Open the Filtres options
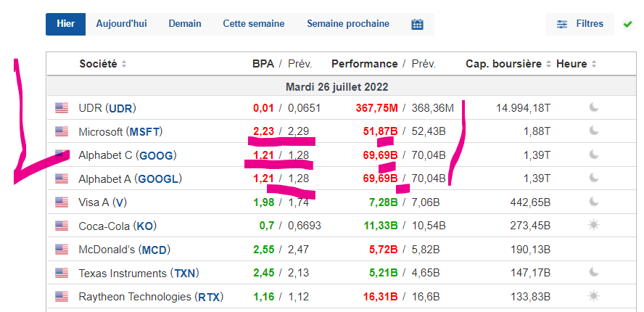Viewport: 644px width, 312px height. click(579, 24)
